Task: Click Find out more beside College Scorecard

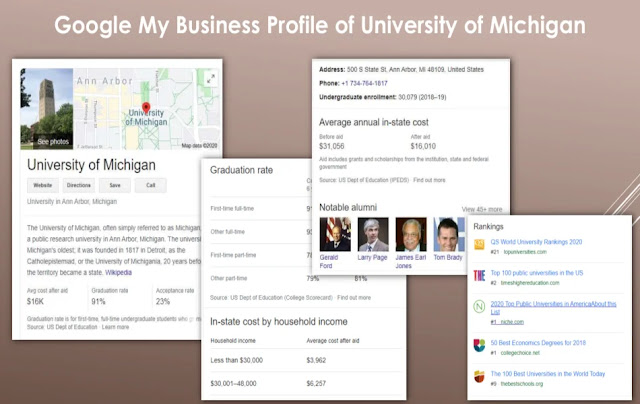Action: point(354,297)
